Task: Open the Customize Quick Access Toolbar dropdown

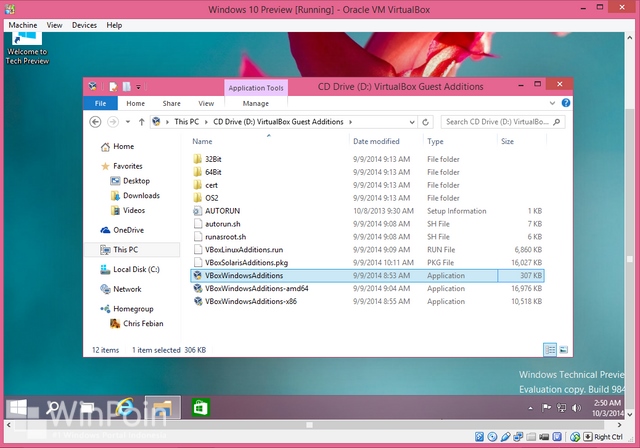Action: click(138, 87)
